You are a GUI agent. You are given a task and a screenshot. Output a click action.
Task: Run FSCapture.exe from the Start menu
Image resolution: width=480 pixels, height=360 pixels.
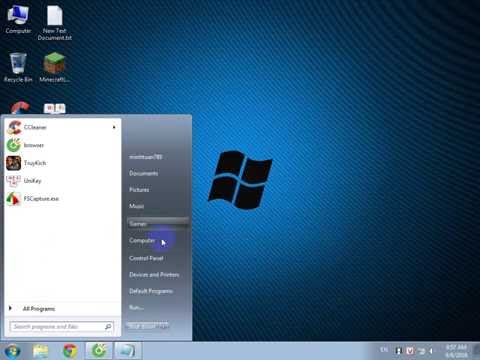pos(62,199)
